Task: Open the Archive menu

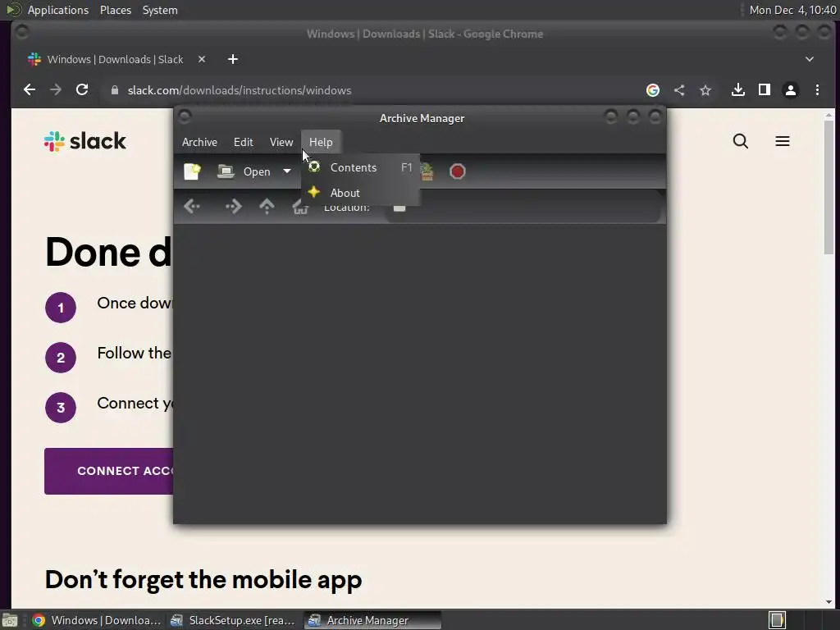Action: pyautogui.click(x=199, y=142)
